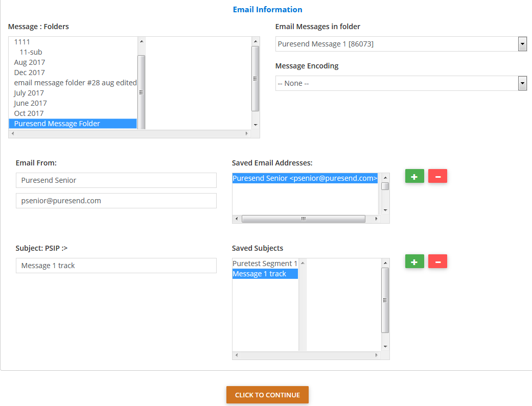Add saved email address with green plus

pyautogui.click(x=414, y=176)
